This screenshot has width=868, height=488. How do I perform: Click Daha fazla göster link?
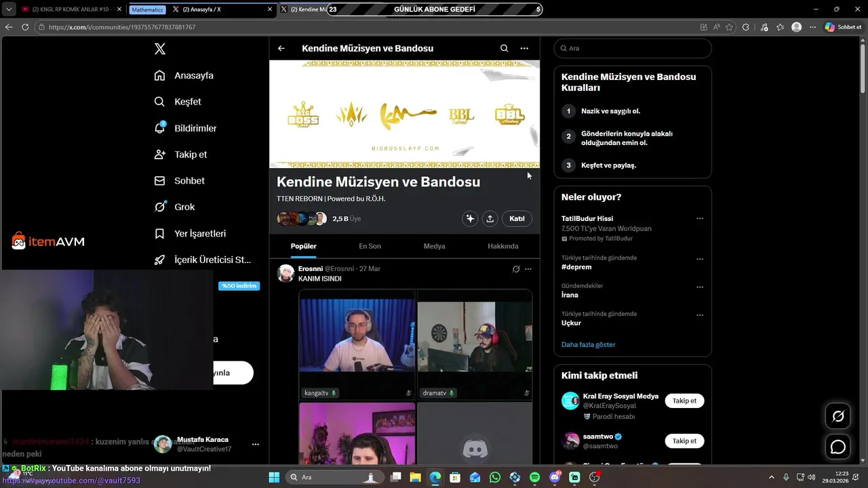coord(588,344)
